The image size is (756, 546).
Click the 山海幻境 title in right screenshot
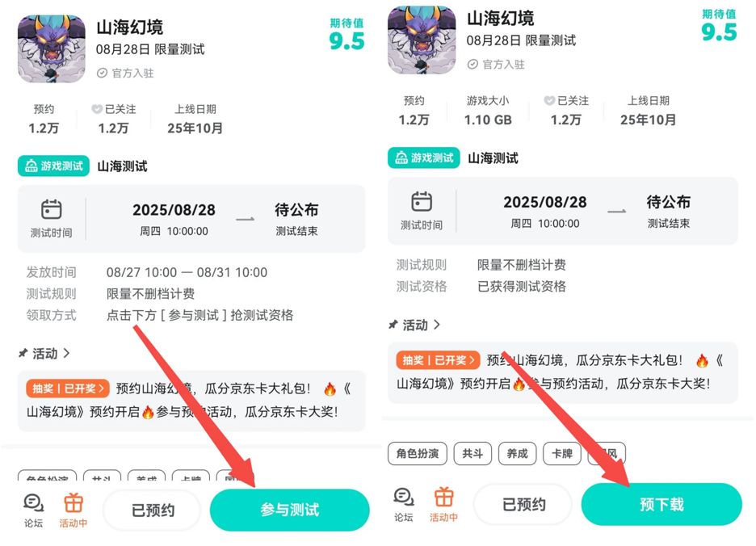click(501, 19)
